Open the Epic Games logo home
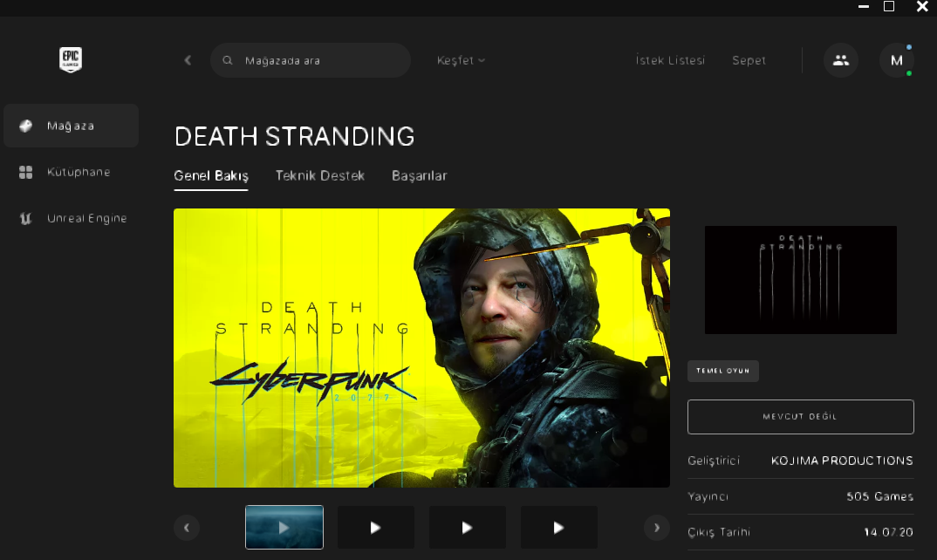The width and height of the screenshot is (937, 560). [71, 60]
